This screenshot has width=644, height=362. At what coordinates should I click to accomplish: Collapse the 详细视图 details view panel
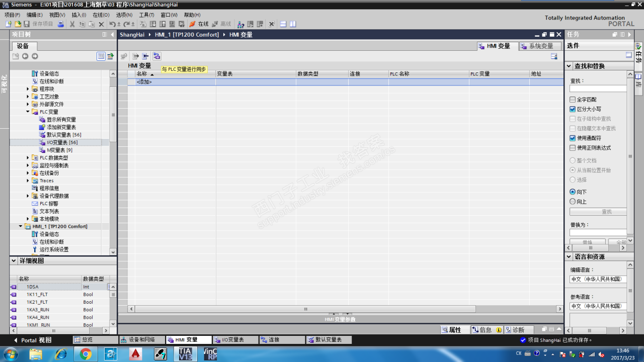click(14, 260)
